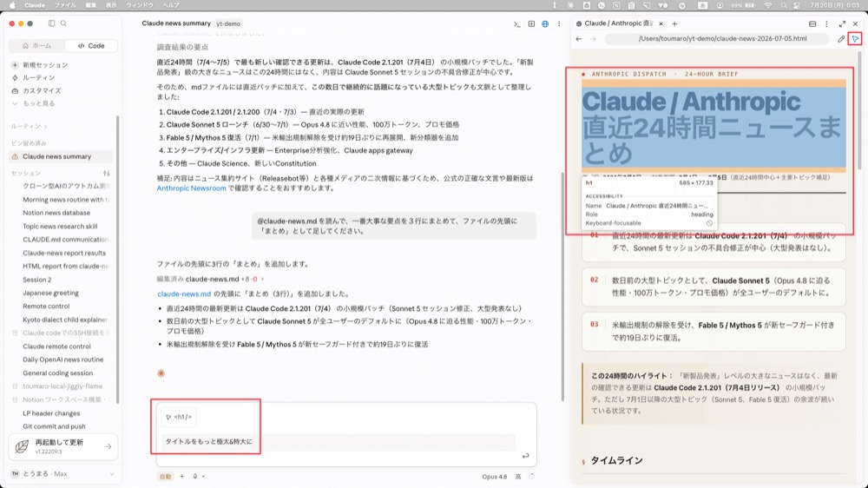This screenshot has width=868, height=488.
Task: Open Kyoto dialect child explainer session
Action: tap(65, 320)
